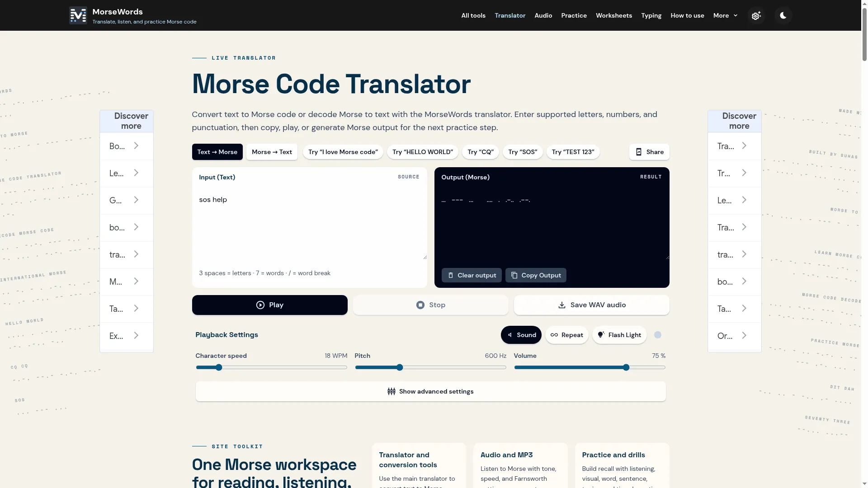Open right Discover item "Or..."
This screenshot has height=488, width=868.
(x=734, y=336)
